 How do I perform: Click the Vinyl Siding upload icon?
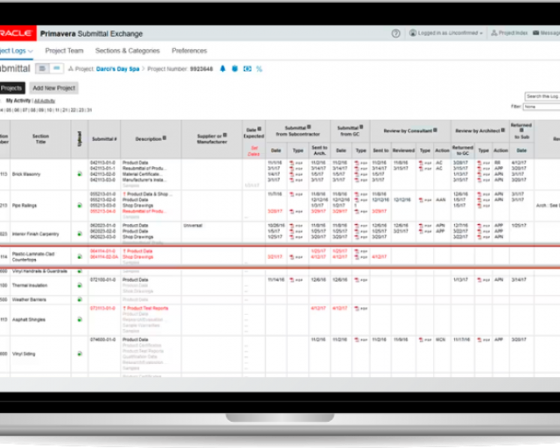80,354
